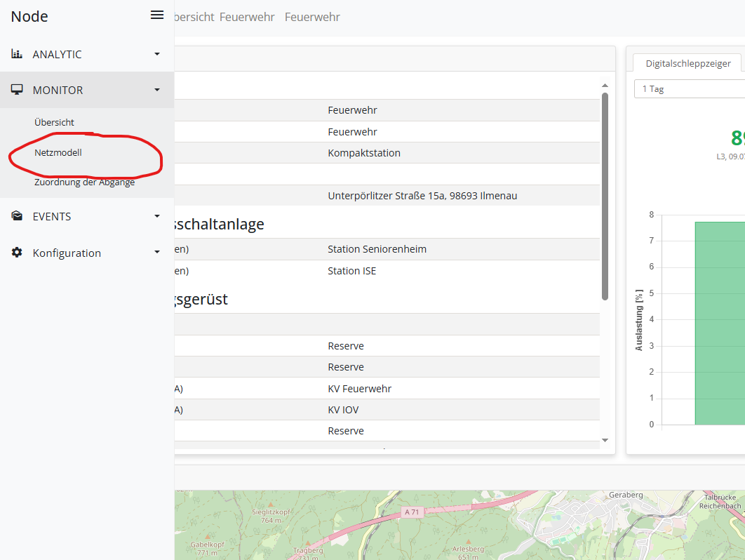Click the hamburger menu icon
This screenshot has width=745, height=560.
157,15
